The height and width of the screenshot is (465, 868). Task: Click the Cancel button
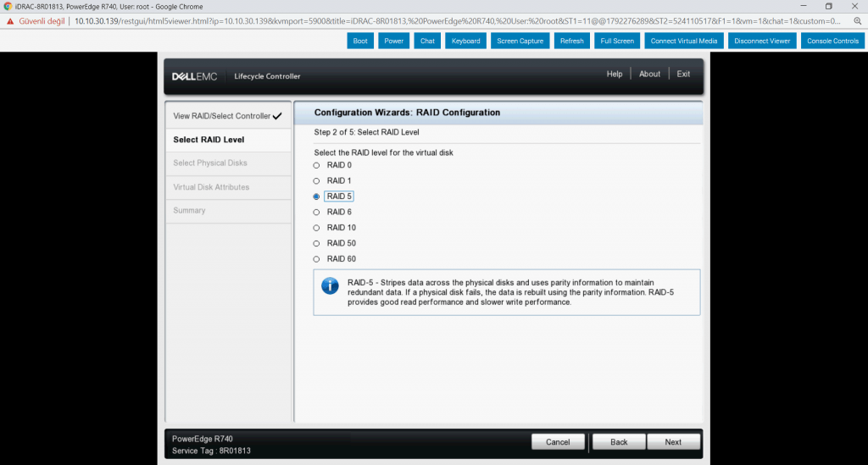click(558, 442)
